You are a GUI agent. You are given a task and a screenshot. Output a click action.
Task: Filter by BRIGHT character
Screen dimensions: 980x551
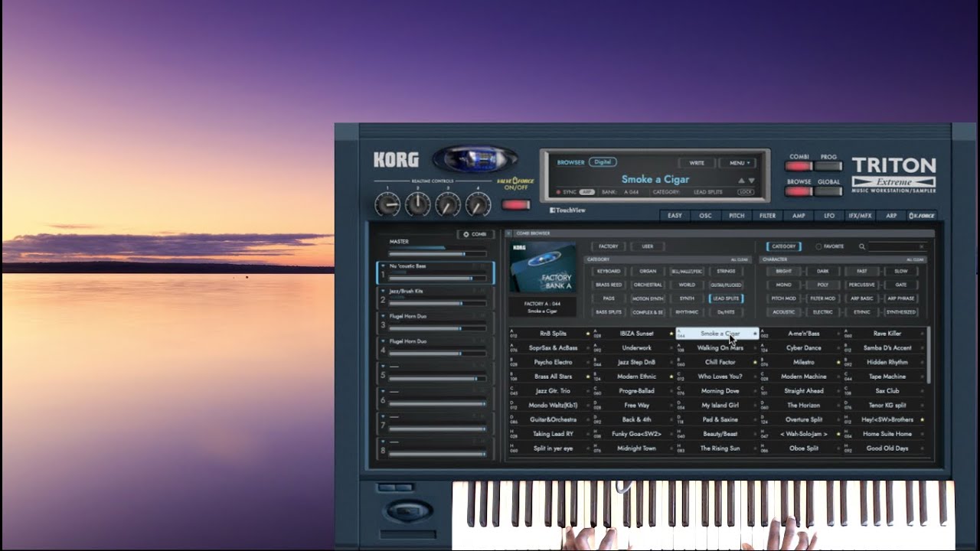(784, 271)
